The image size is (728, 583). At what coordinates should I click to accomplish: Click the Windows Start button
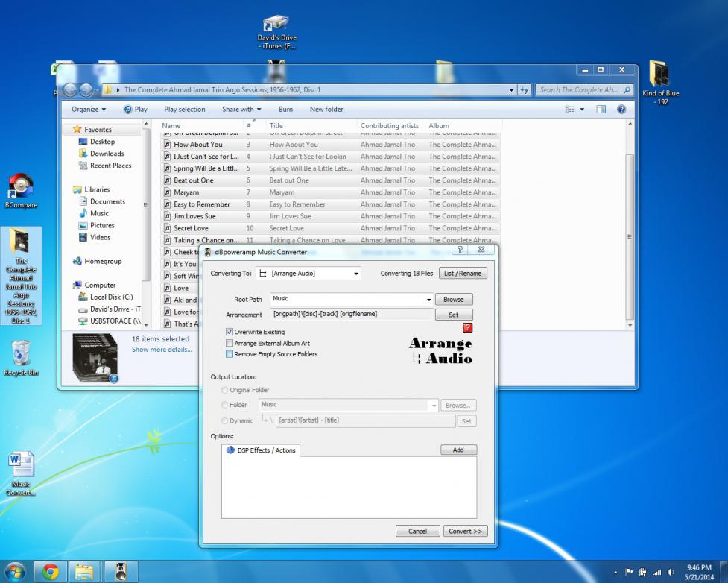click(16, 571)
